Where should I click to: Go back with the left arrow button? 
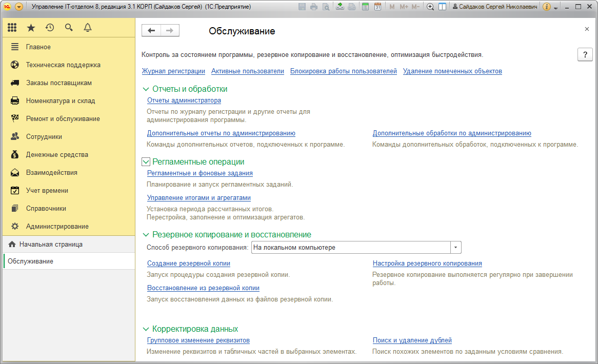coord(151,30)
